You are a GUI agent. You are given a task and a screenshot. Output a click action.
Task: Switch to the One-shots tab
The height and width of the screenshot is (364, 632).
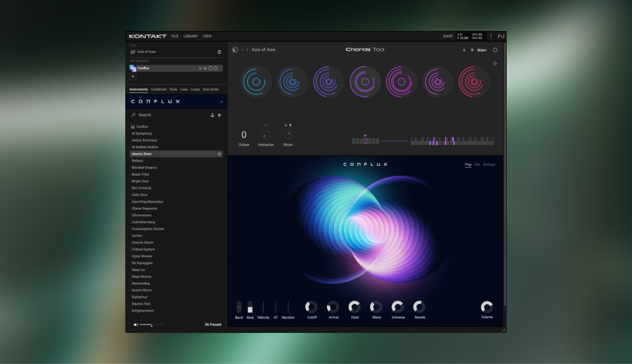click(x=210, y=89)
